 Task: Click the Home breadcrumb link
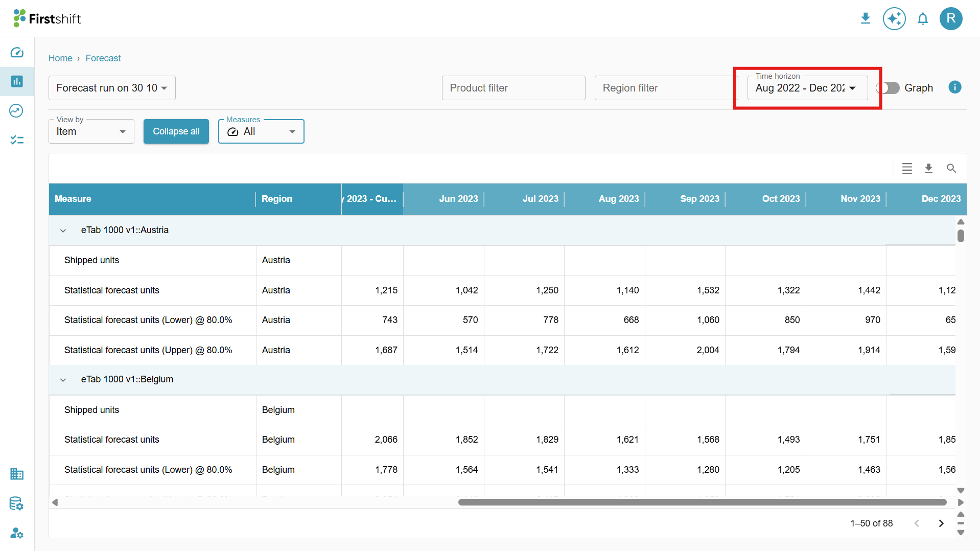(x=60, y=58)
